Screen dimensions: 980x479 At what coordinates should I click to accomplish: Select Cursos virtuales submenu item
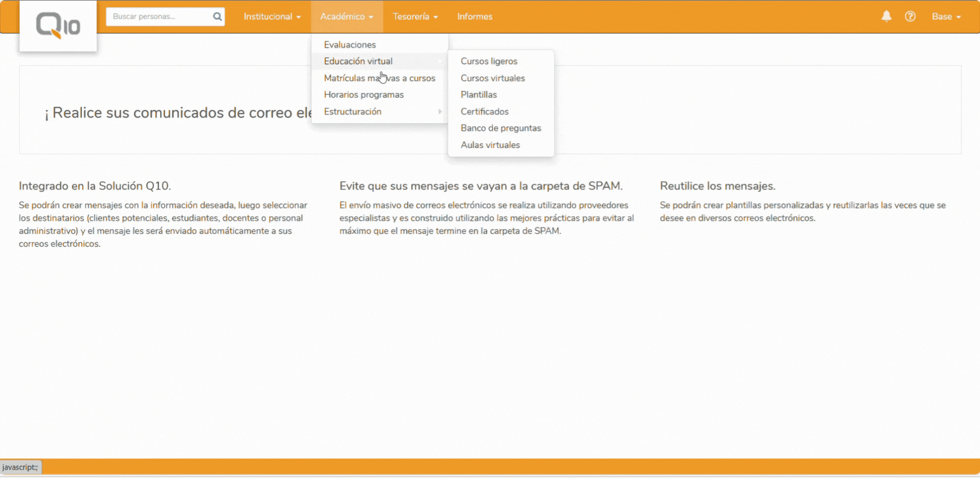click(x=492, y=78)
